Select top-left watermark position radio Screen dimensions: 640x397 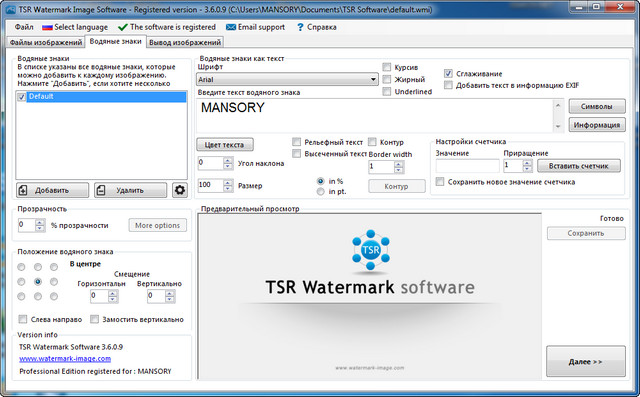[x=21, y=267]
